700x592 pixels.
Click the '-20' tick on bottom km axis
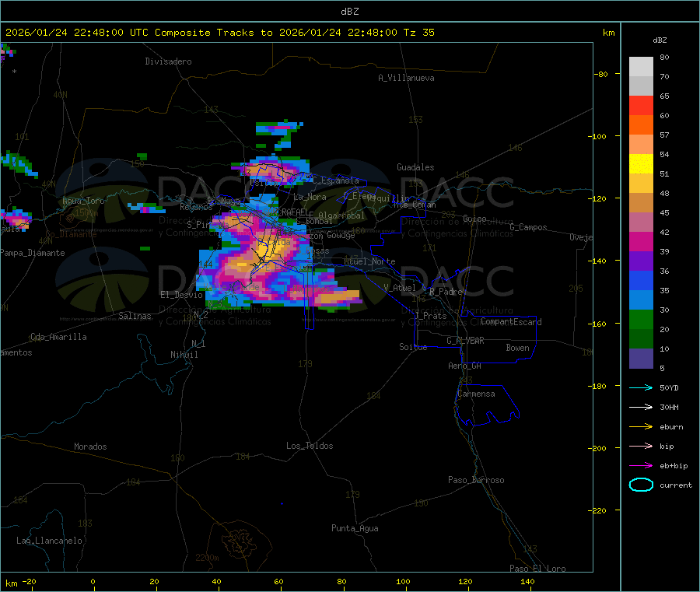pos(30,581)
